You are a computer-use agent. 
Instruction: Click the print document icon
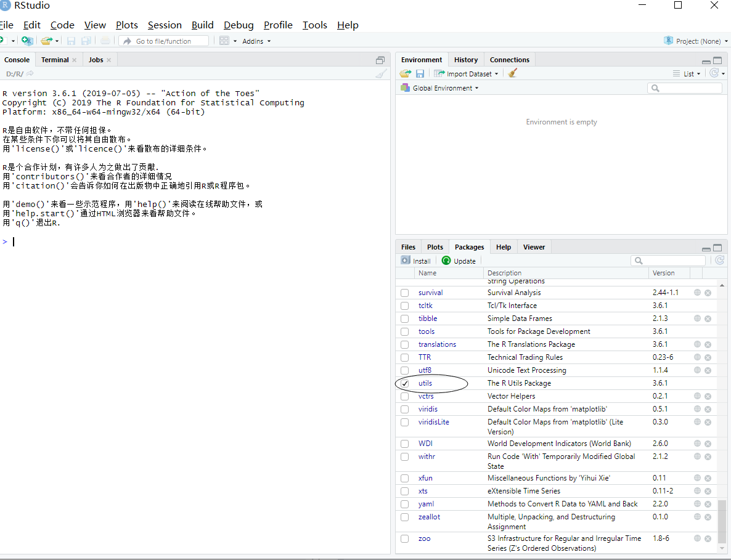[105, 41]
